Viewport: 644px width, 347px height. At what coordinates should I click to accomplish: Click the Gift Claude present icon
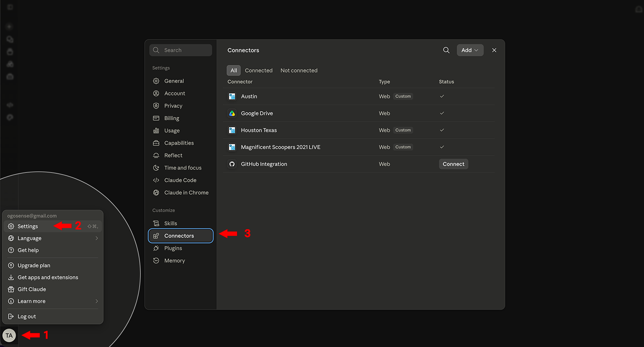tap(11, 289)
